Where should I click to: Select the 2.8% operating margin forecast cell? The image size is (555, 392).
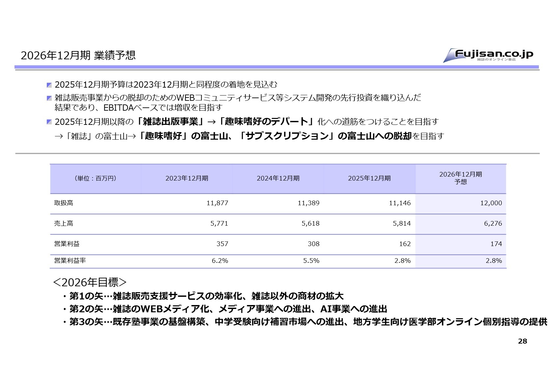(493, 261)
